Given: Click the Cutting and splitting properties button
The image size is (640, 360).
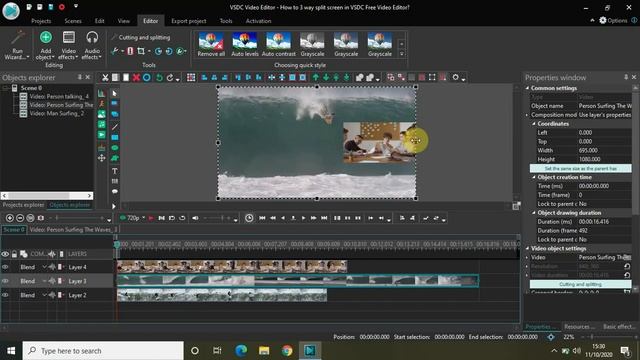Looking at the screenshot, I should pyautogui.click(x=580, y=284).
